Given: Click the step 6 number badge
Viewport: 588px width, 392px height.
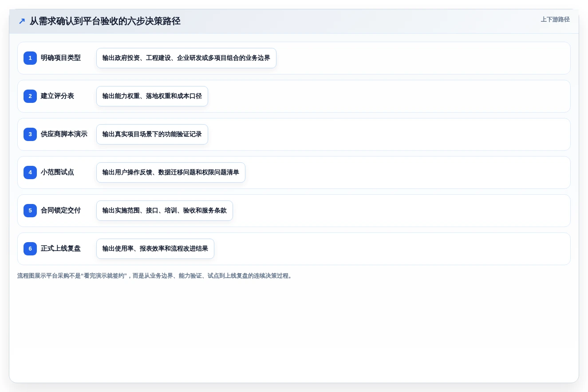Looking at the screenshot, I should [30, 249].
